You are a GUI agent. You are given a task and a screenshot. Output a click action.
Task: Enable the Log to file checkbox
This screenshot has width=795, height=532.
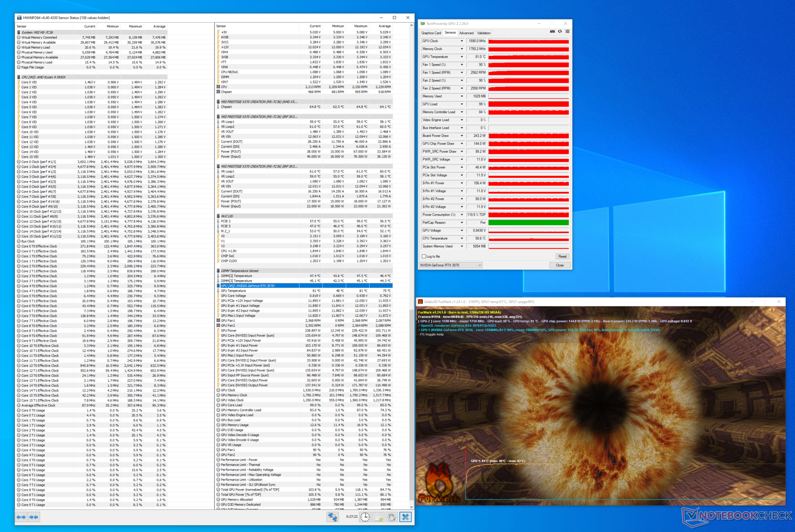click(424, 256)
